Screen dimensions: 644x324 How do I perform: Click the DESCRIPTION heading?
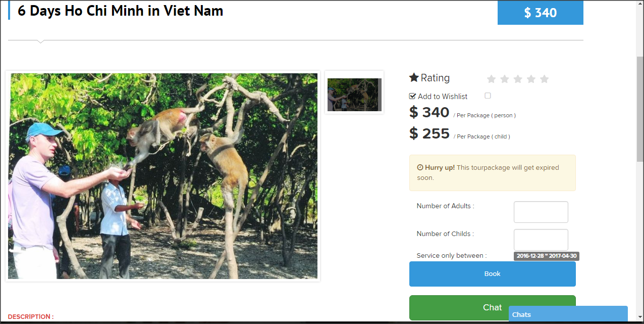31,317
